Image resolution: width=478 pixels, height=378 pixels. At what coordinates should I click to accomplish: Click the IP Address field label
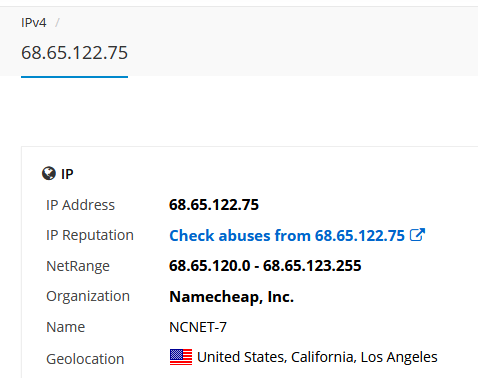[x=80, y=205]
